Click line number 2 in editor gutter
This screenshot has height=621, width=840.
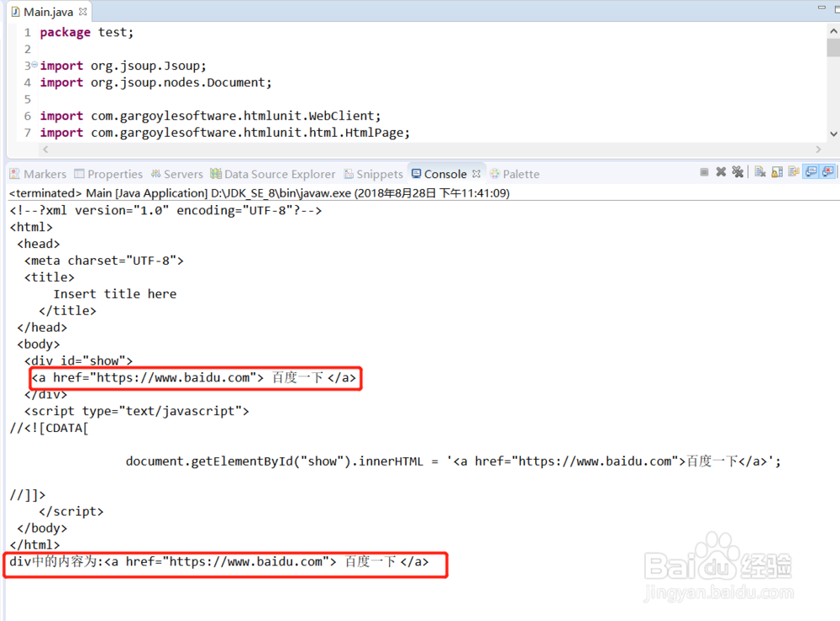coord(28,50)
